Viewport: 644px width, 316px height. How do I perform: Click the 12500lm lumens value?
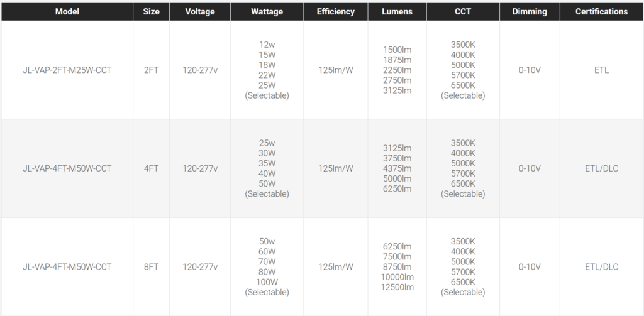coord(397,287)
